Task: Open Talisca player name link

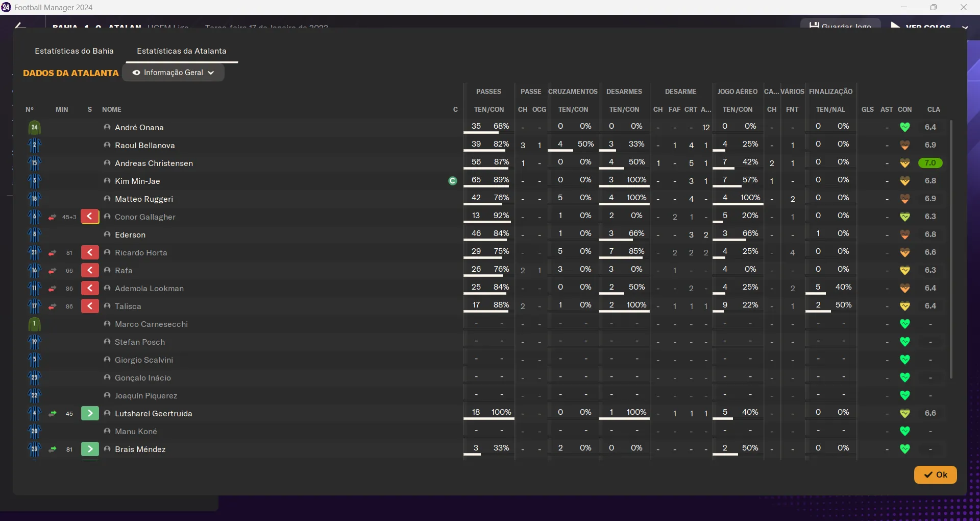Action: pos(128,306)
